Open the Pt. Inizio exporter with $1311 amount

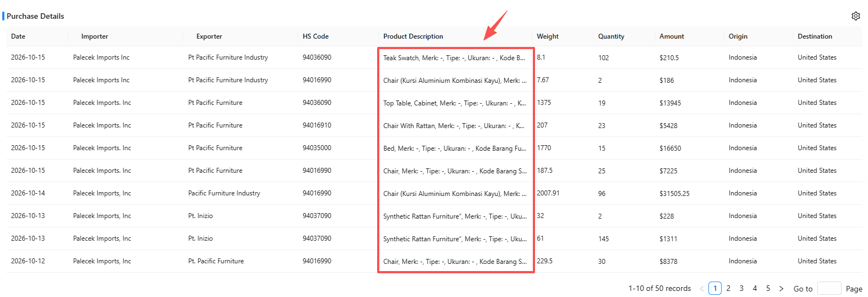pos(200,238)
